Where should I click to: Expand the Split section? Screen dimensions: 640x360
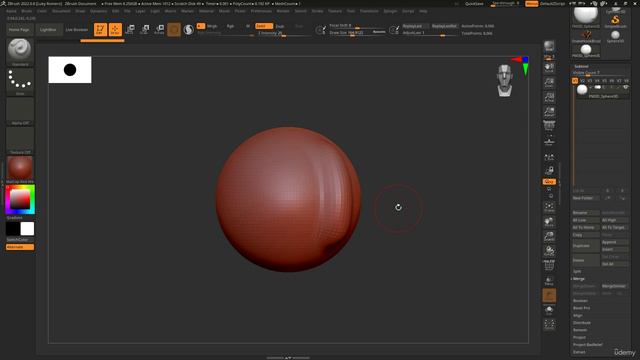tap(577, 271)
